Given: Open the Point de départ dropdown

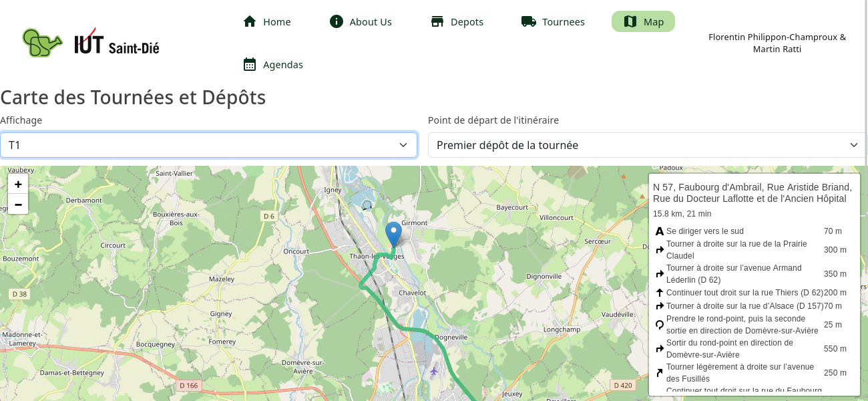Looking at the screenshot, I should click(x=646, y=145).
